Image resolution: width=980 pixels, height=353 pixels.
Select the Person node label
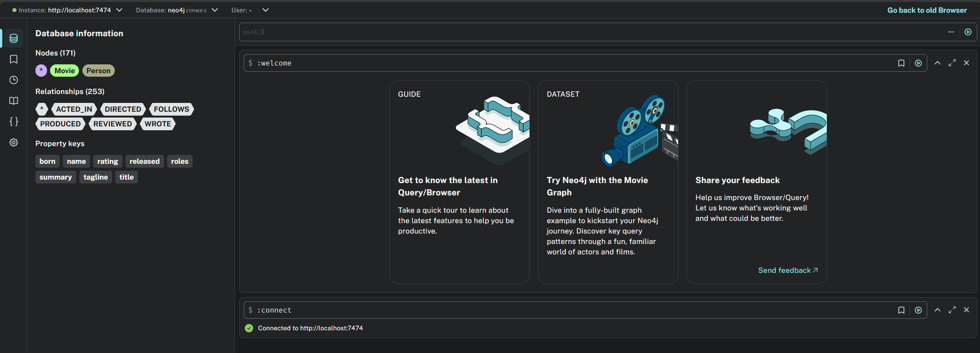pos(98,71)
